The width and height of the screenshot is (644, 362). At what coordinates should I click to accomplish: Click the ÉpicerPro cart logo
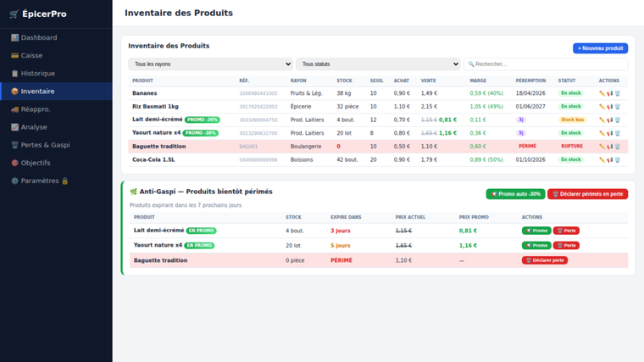[14, 14]
